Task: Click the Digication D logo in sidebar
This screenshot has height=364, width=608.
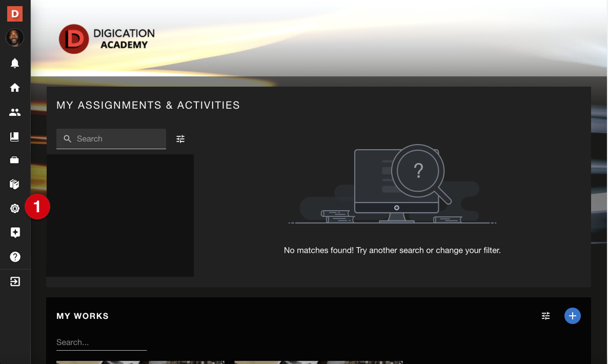Action: click(15, 13)
